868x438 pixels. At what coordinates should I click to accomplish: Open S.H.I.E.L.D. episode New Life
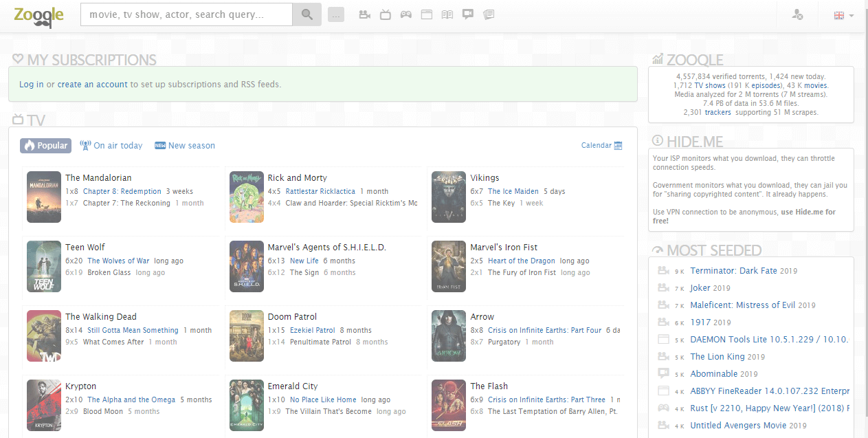304,261
